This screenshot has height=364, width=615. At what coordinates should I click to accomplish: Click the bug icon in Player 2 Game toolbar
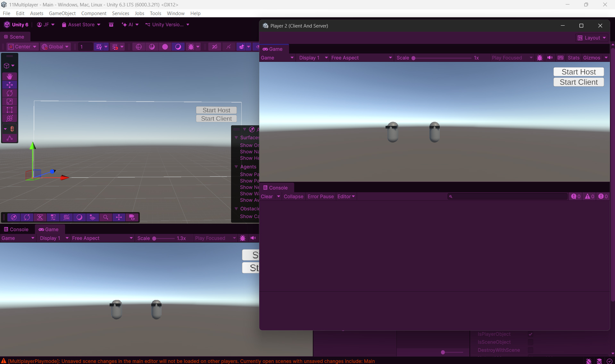tap(540, 58)
